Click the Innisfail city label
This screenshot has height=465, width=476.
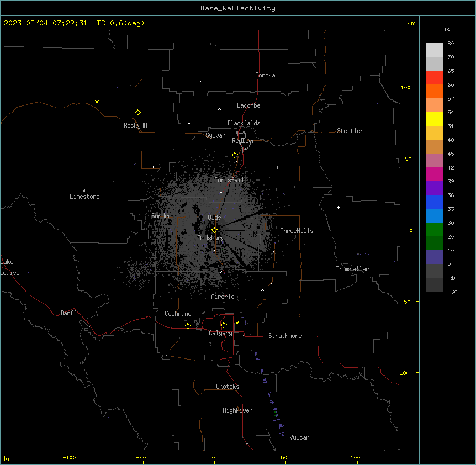(229, 180)
